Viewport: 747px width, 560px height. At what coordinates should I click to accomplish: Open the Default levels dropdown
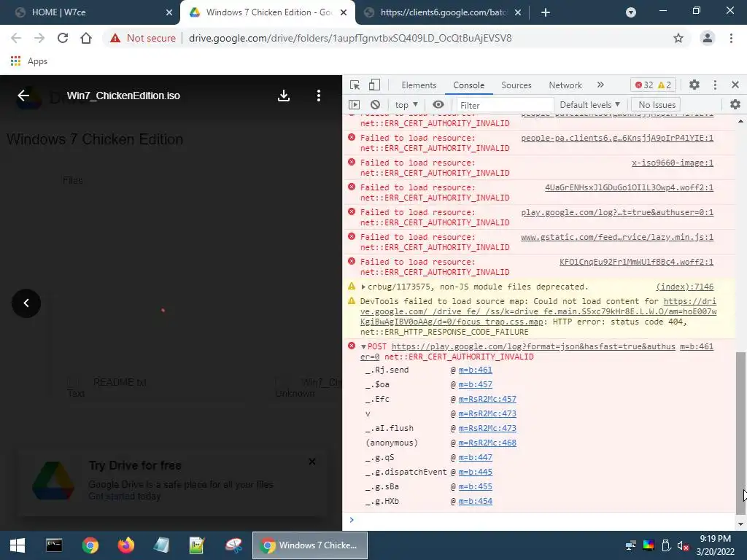589,105
